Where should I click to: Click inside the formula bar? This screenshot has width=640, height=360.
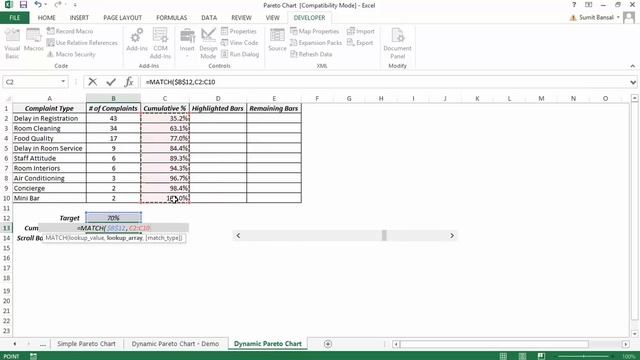(x=384, y=82)
